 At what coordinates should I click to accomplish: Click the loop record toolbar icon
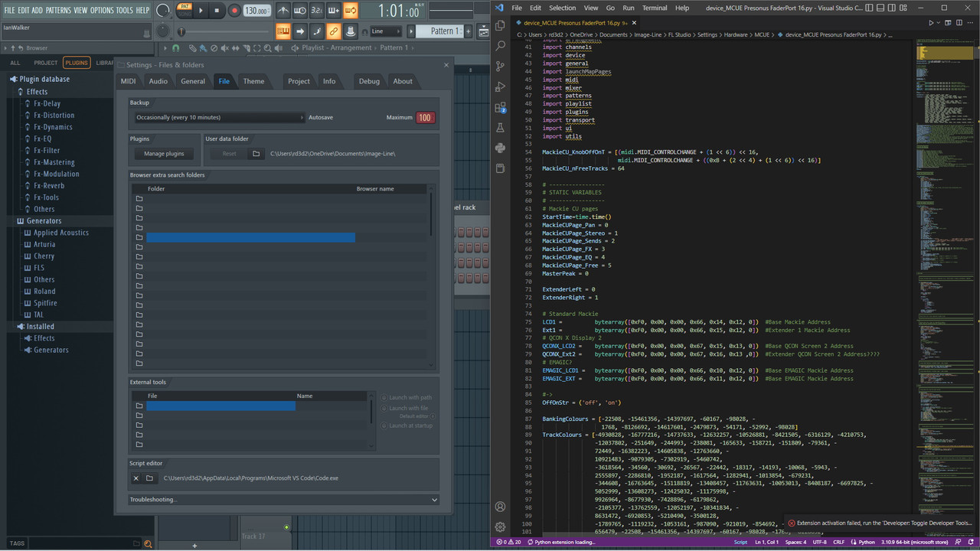[x=351, y=11]
